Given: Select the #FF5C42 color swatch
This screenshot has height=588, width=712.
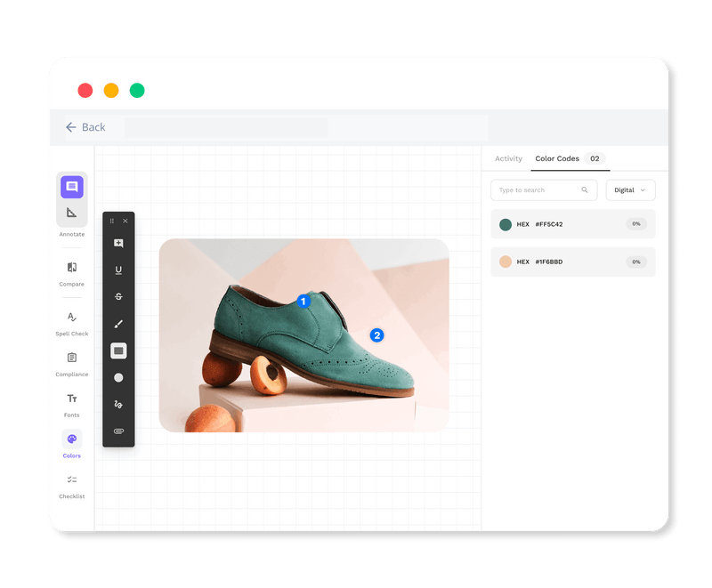Looking at the screenshot, I should coord(505,223).
